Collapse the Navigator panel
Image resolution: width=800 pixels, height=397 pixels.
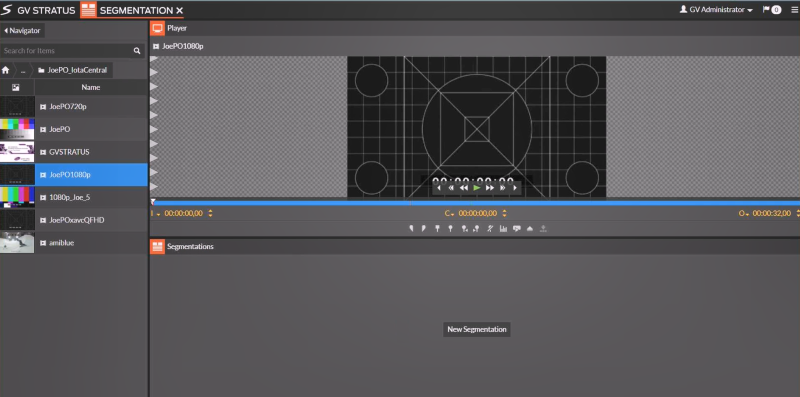tap(22, 31)
